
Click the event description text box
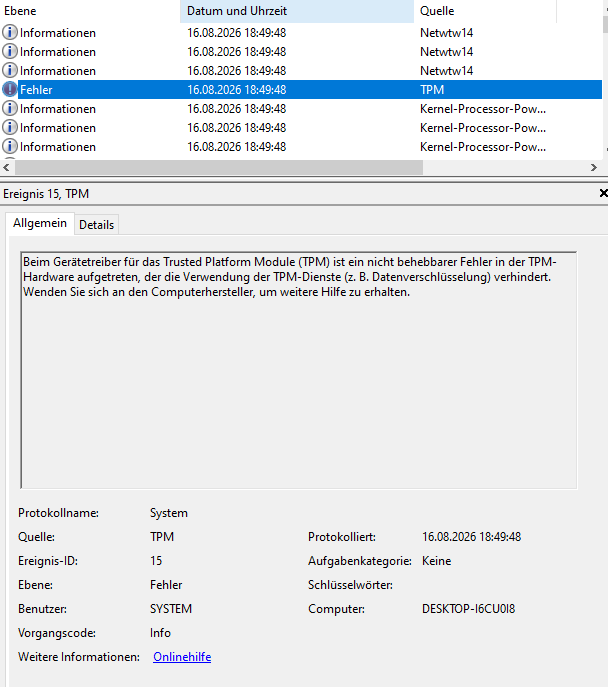pyautogui.click(x=298, y=370)
